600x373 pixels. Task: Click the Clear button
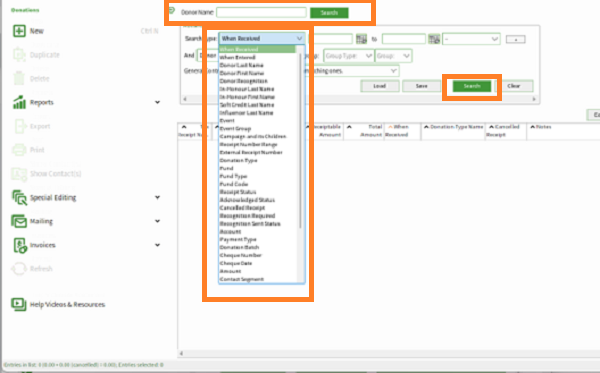coord(514,86)
